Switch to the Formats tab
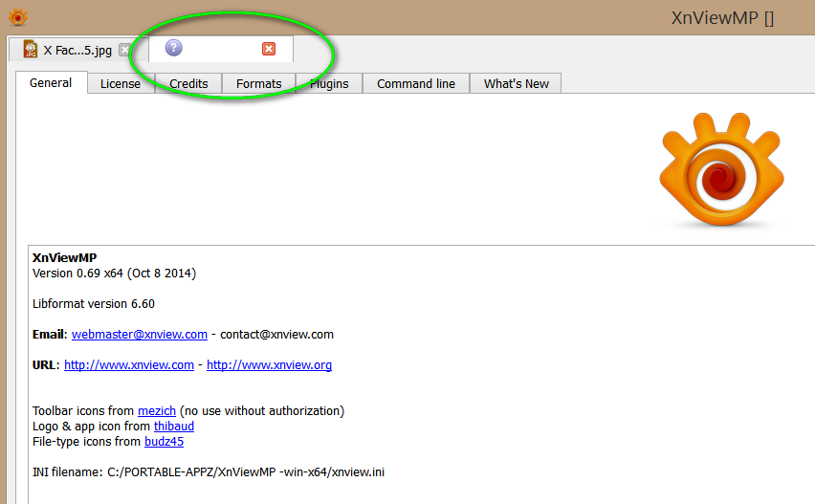Viewport: 815px width, 504px height. click(259, 83)
